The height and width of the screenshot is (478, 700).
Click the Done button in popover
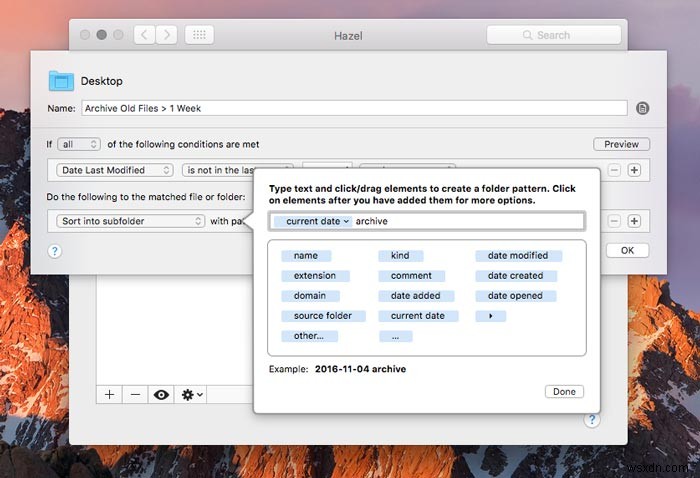click(564, 392)
